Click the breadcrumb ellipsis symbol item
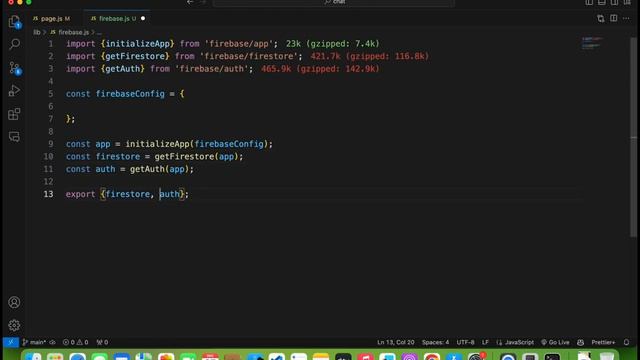Image resolution: width=640 pixels, height=360 pixels. click(x=99, y=32)
